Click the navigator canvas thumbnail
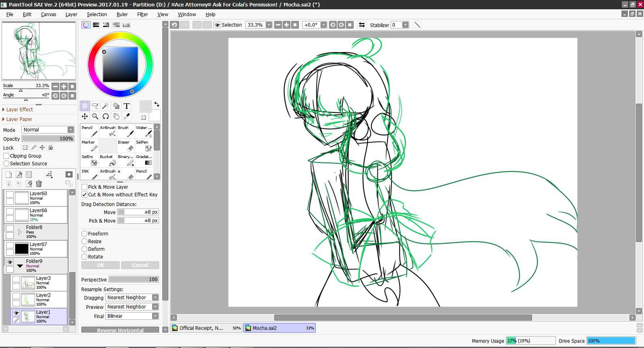Viewport: 644px width, 348px height. 39,51
